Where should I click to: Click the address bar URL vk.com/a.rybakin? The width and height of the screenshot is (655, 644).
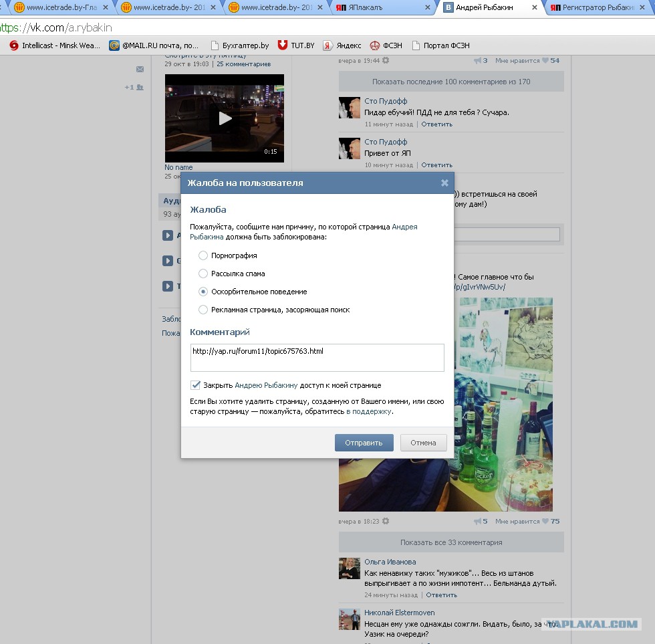tap(56, 27)
